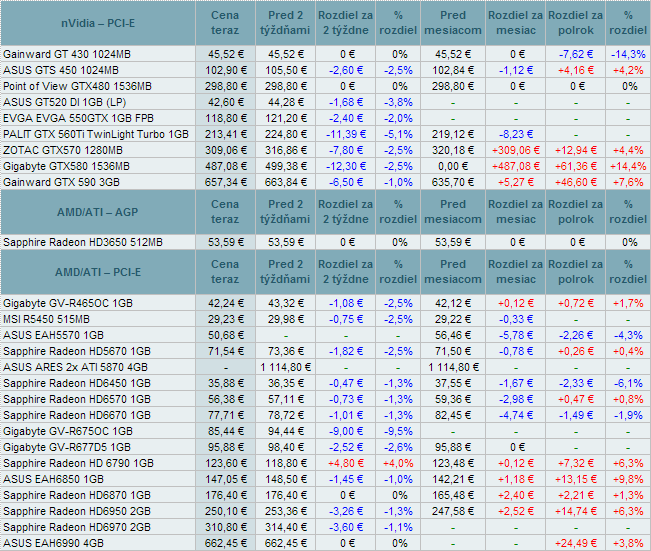The width and height of the screenshot is (651, 551).
Task: Select Sapphire Radeon HD6570 1GB name
Action: 77,399
